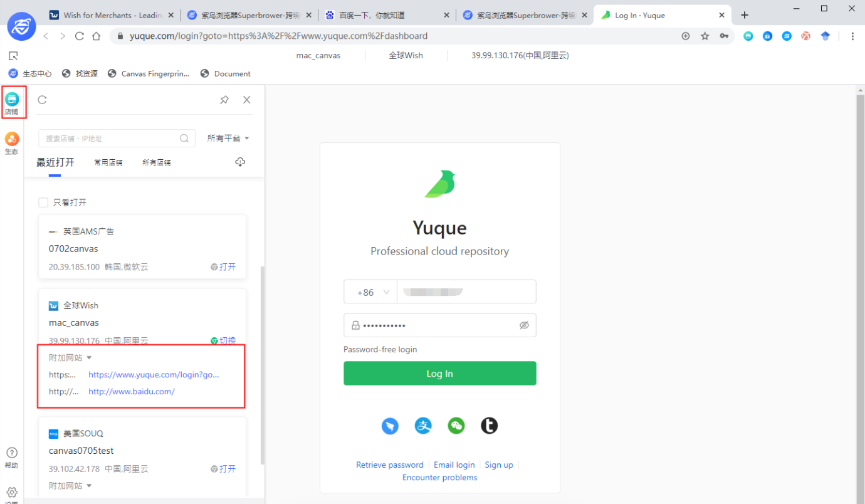Click the Alipay login icon
Screen dimensions: 865x504
[x=423, y=426]
